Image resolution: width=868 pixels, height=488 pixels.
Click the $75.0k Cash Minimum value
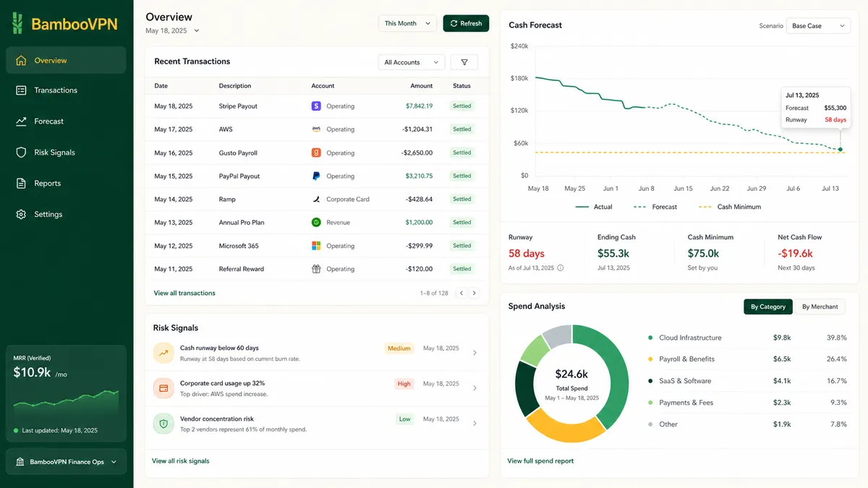[703, 253]
